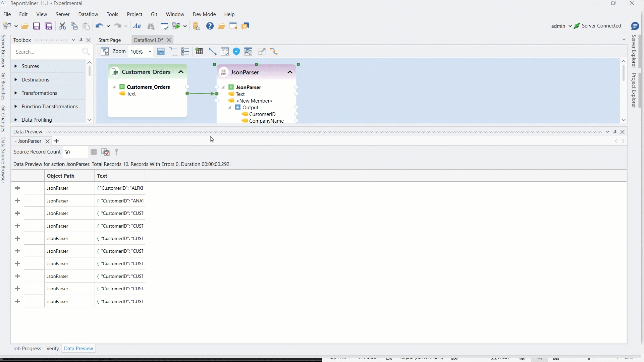Screen dimensions: 644x362
Task: Select the link line tool icon
Action: 213,52
